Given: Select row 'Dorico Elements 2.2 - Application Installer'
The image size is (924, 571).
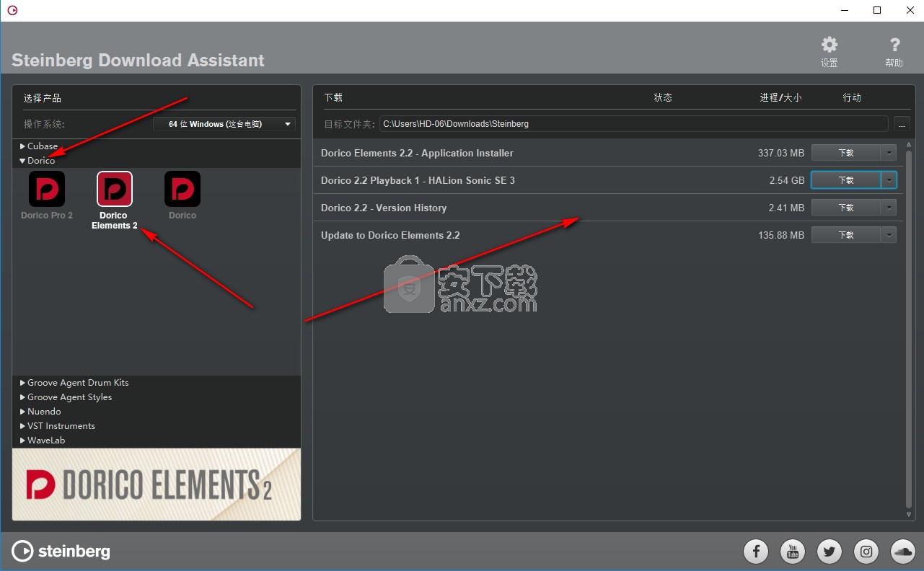Looking at the screenshot, I should tap(609, 153).
